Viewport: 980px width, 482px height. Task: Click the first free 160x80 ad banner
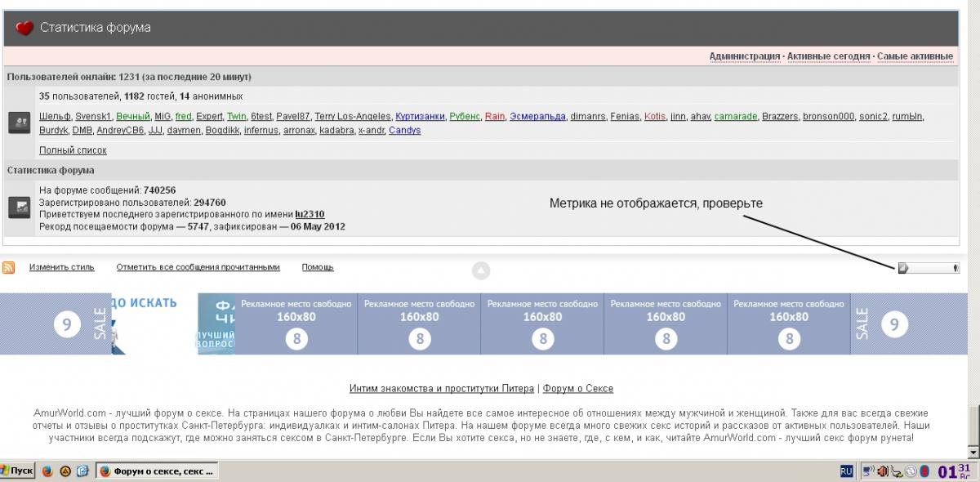296,324
